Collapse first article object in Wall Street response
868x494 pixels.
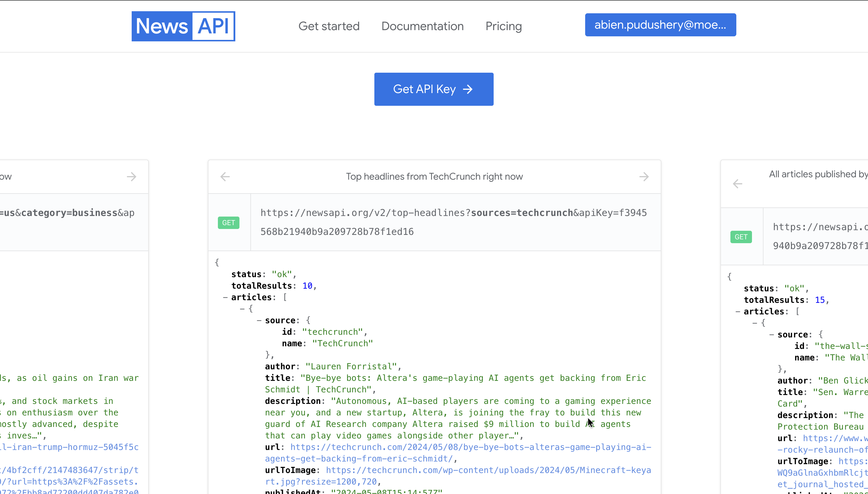754,323
